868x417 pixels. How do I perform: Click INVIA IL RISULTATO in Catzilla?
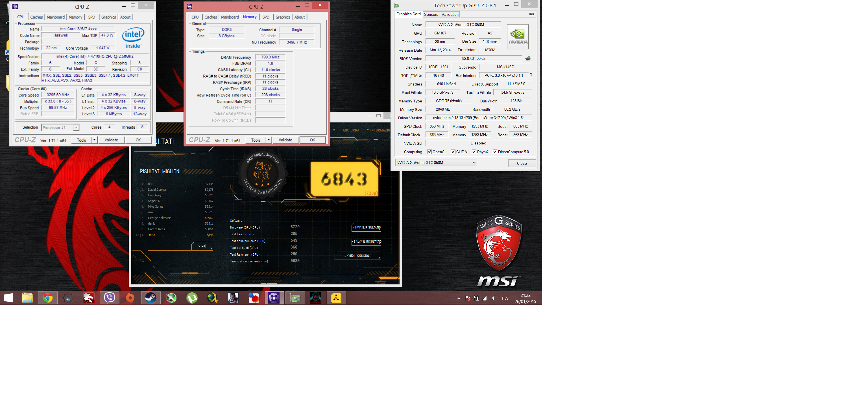coord(366,227)
